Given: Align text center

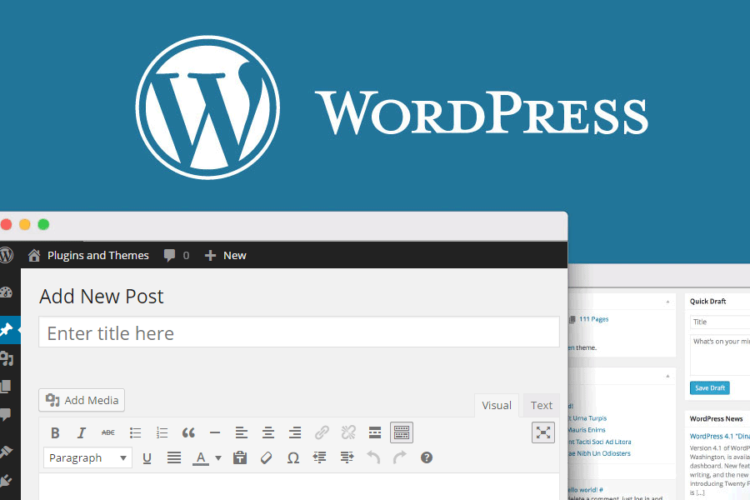Looking at the screenshot, I should coord(268,433).
